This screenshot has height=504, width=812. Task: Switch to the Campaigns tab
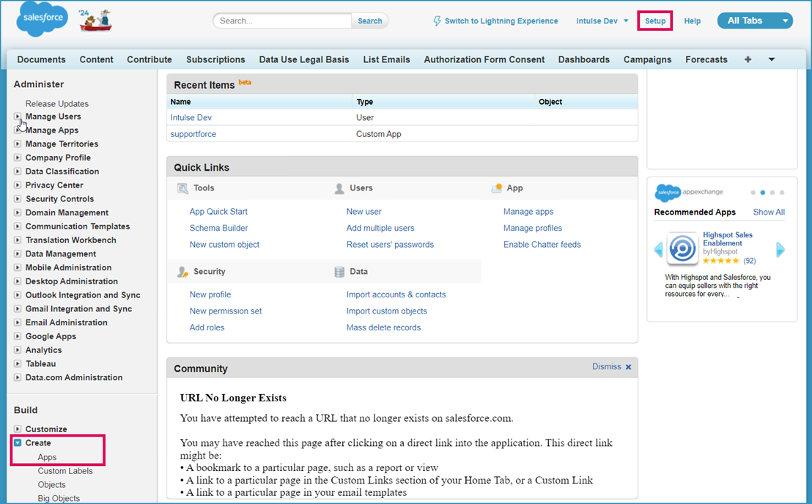[x=647, y=59]
